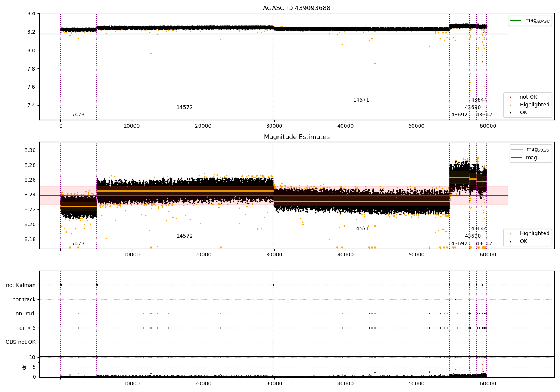
Task: Click 'Highlighted' legend entry in the top plot
Action: pyautogui.click(x=535, y=105)
